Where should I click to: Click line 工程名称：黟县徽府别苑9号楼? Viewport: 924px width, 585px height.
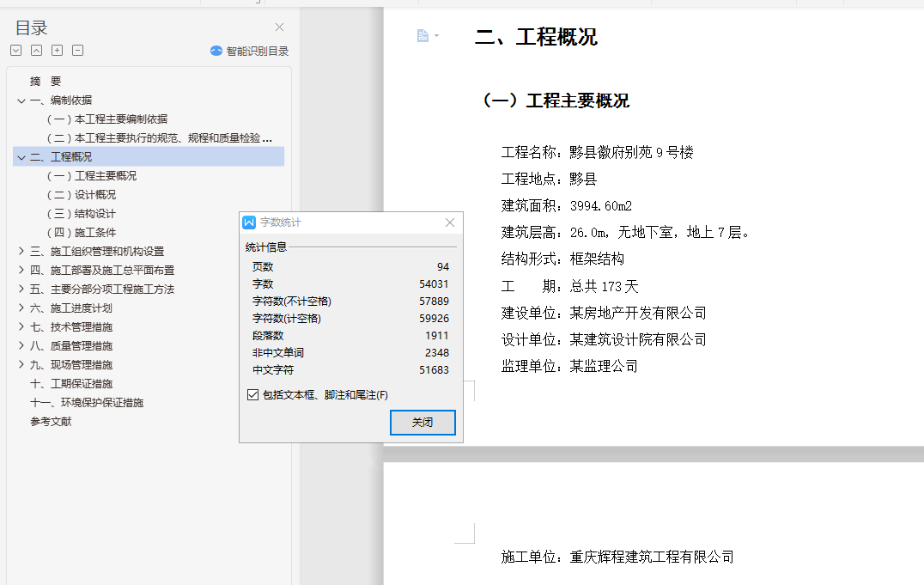pos(597,152)
